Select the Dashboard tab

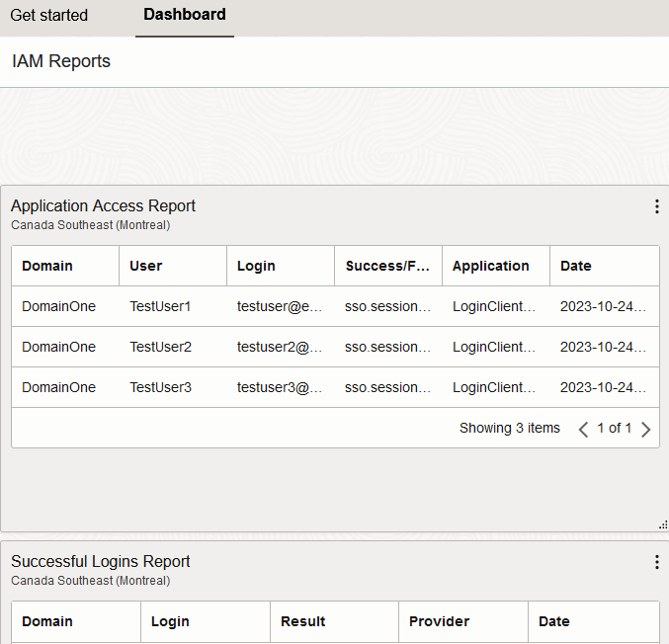coord(185,15)
